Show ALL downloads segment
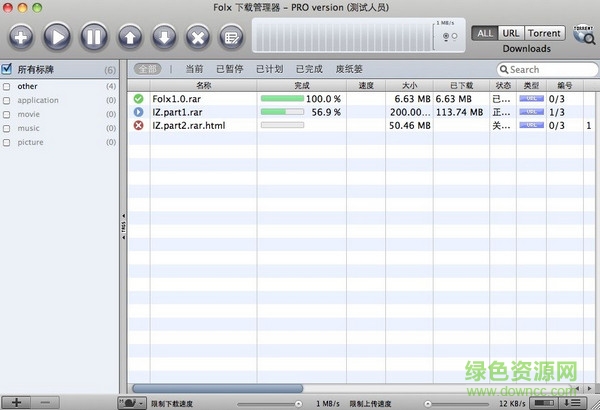The height and width of the screenshot is (410, 600). pyautogui.click(x=485, y=33)
